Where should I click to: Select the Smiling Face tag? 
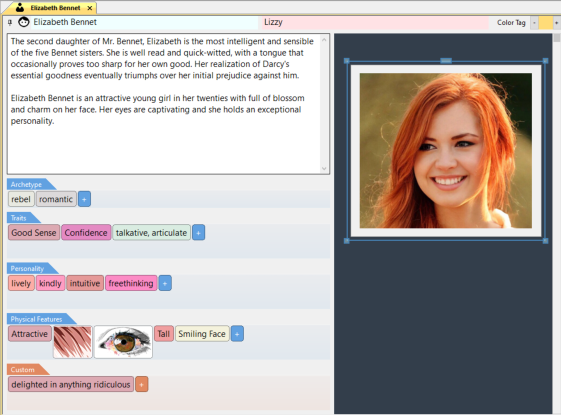[202, 334]
